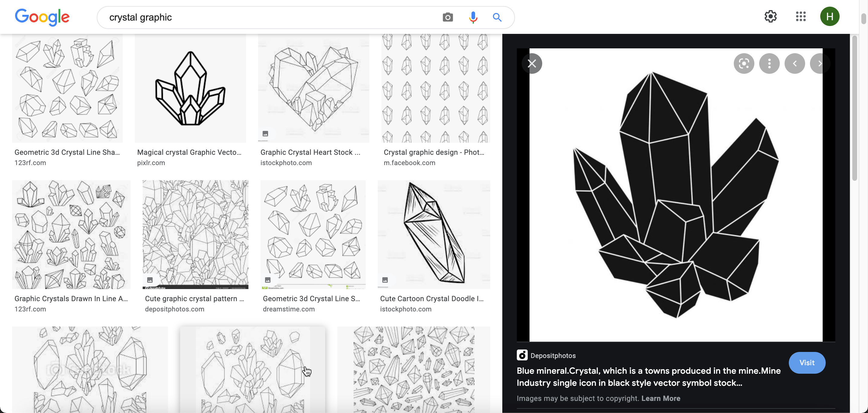868x413 pixels.
Task: Click the Google Lens icon on preview
Action: pyautogui.click(x=744, y=63)
